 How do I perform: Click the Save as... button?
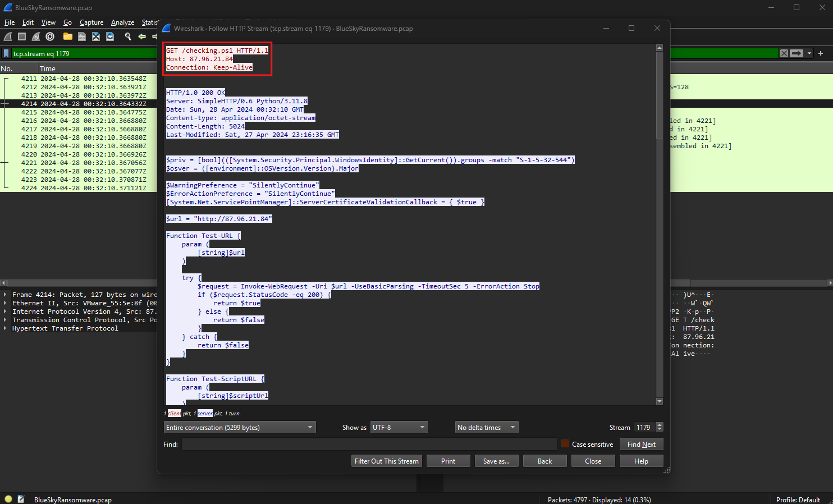(496, 461)
